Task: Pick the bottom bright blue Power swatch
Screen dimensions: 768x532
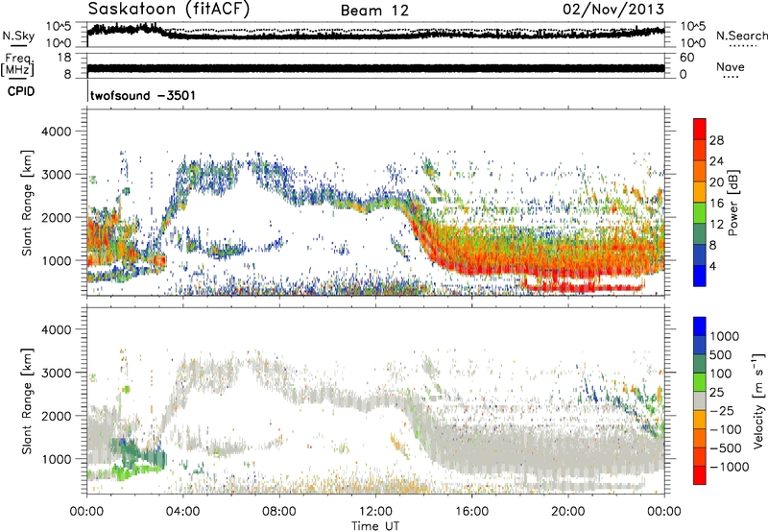Action: 700,276
